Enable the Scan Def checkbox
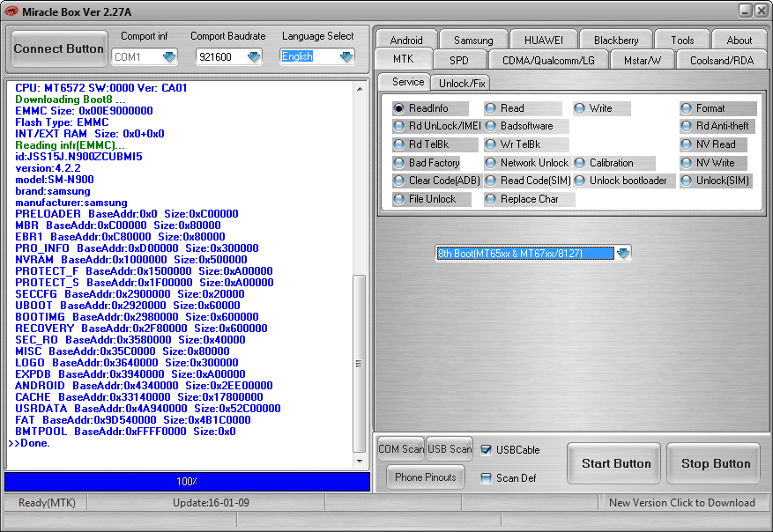Image resolution: width=773 pixels, height=532 pixels. (x=486, y=478)
